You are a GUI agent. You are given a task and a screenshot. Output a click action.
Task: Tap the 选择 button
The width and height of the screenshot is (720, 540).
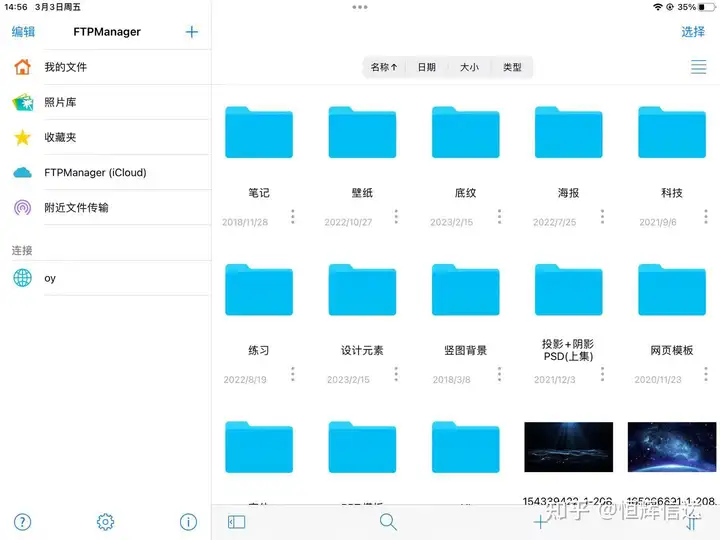tap(693, 32)
